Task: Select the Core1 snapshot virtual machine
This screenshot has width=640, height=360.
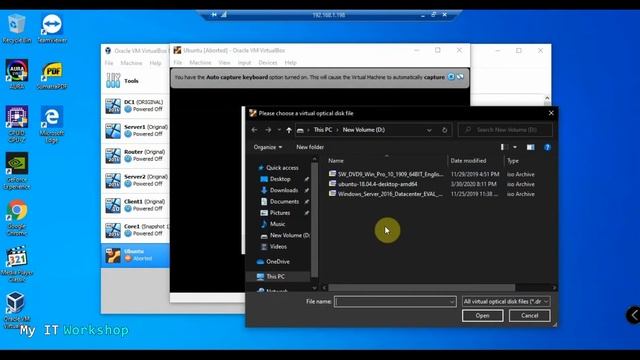Action: click(136, 230)
